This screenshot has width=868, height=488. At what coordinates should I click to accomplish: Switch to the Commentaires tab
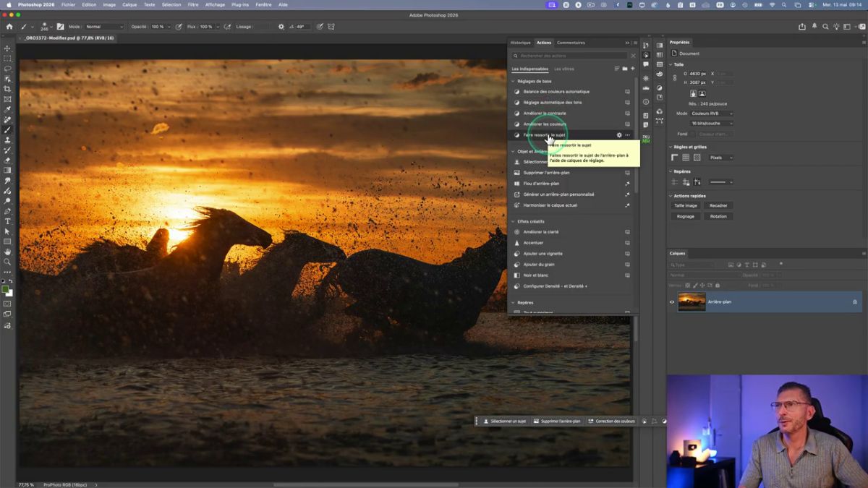[571, 43]
